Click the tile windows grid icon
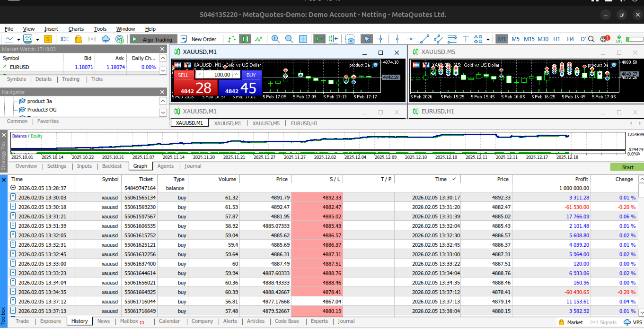Image resolution: width=644 pixels, height=329 pixels. click(303, 39)
